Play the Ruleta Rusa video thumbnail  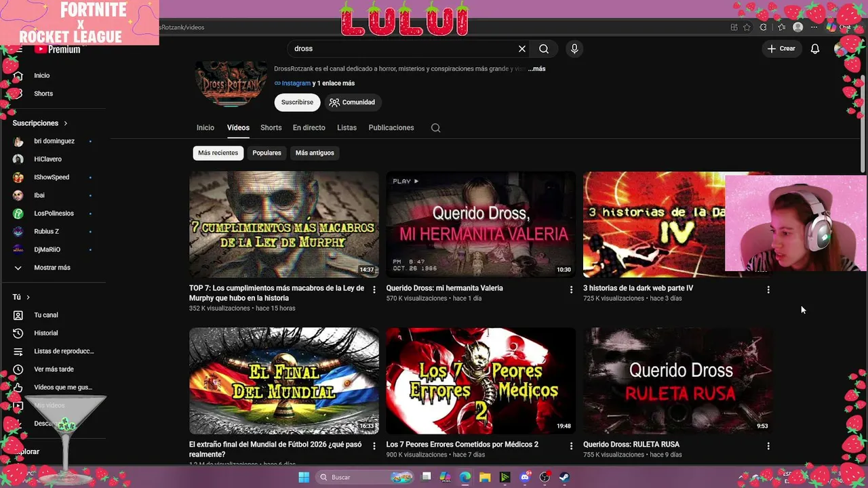pyautogui.click(x=677, y=381)
